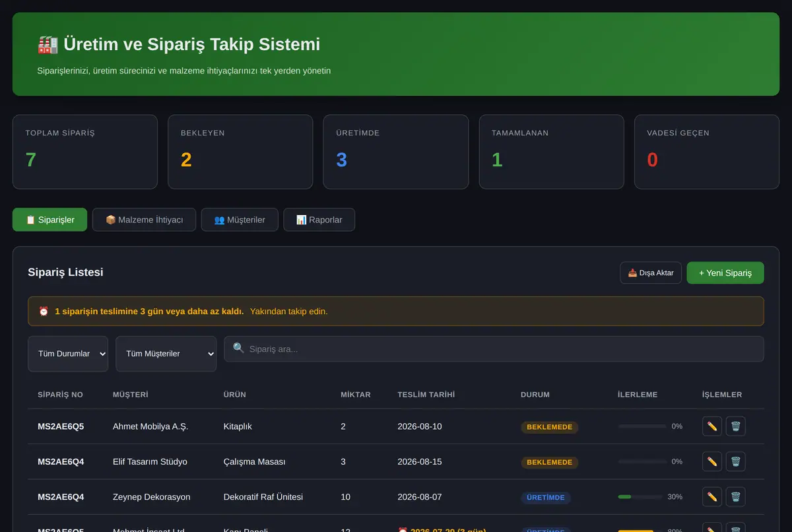
Task: Switch to the Malzeme İhtiyacı tab
Action: click(x=144, y=220)
